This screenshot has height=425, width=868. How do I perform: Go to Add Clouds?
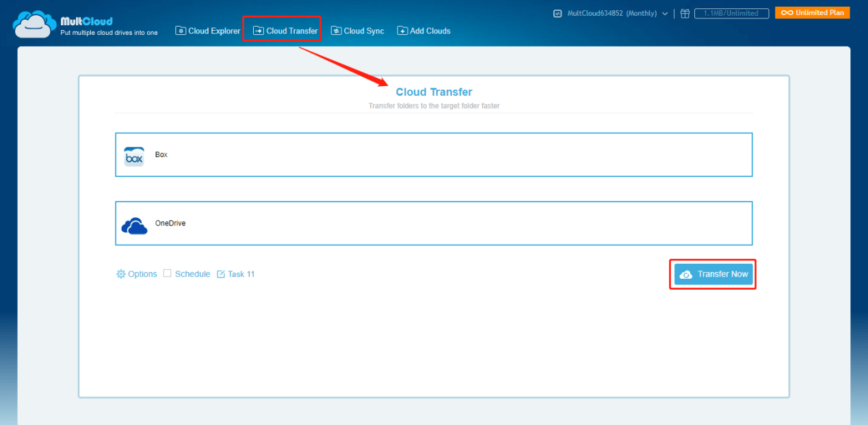point(424,31)
